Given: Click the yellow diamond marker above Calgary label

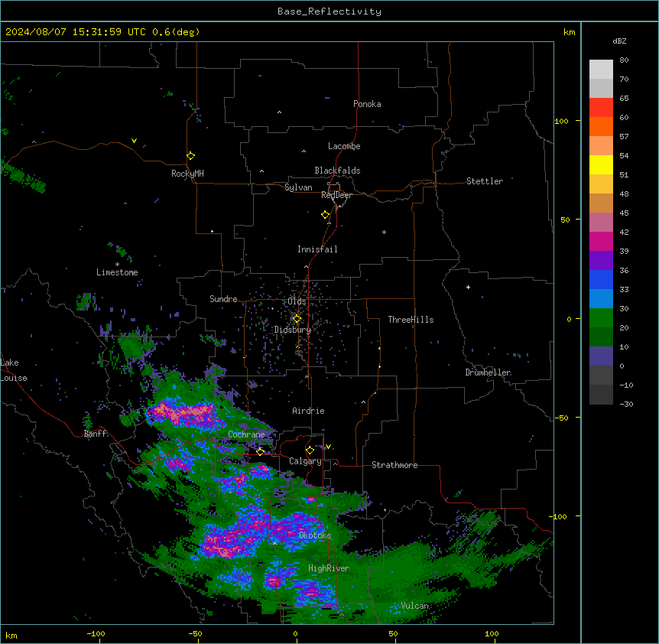Looking at the screenshot, I should click(310, 450).
